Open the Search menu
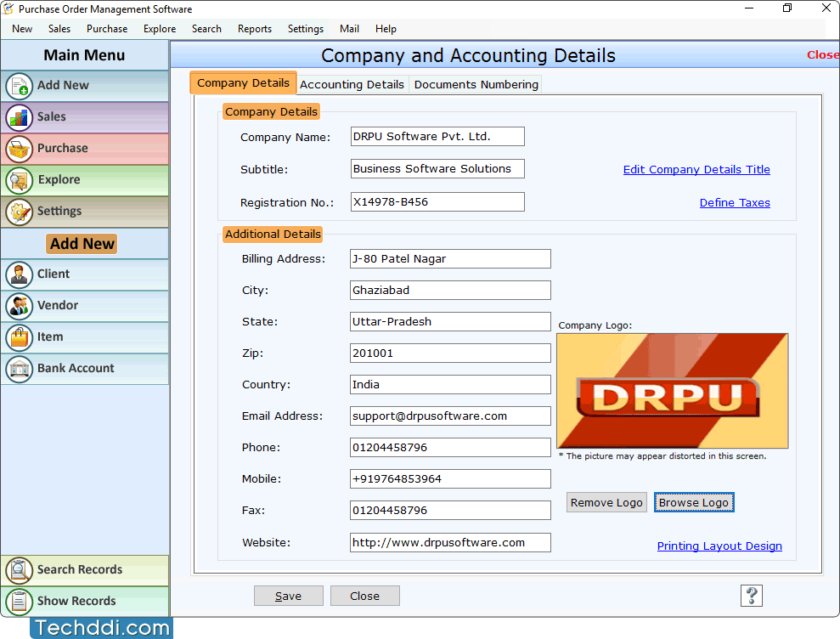This screenshot has height=639, width=840. tap(206, 29)
